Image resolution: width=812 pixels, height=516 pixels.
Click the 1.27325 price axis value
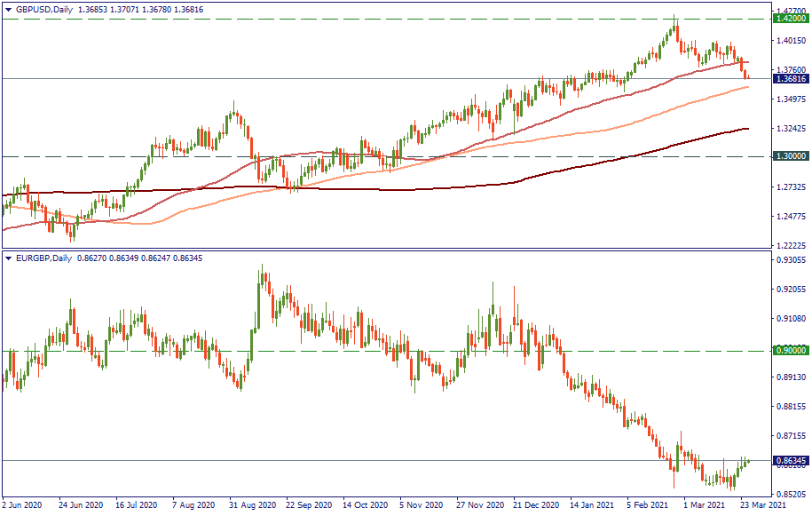(790, 187)
